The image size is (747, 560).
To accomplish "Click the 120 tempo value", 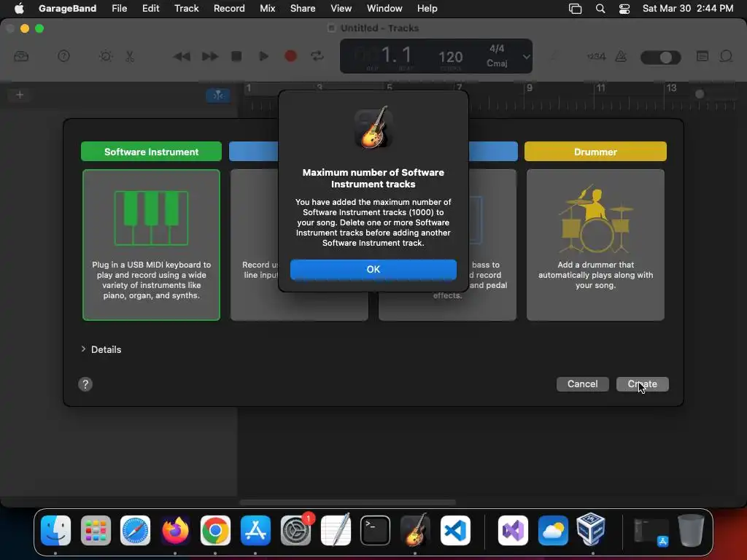I will pos(450,57).
